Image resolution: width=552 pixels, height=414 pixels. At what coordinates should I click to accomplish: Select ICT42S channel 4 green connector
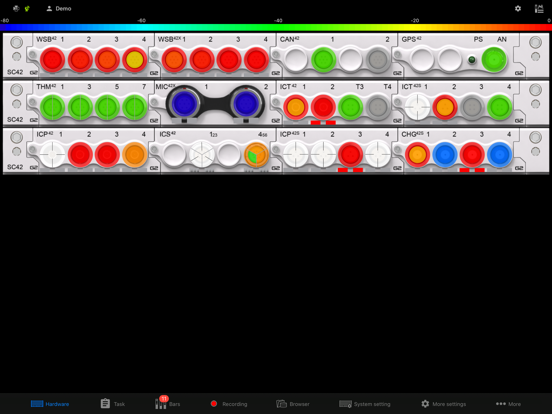point(500,107)
